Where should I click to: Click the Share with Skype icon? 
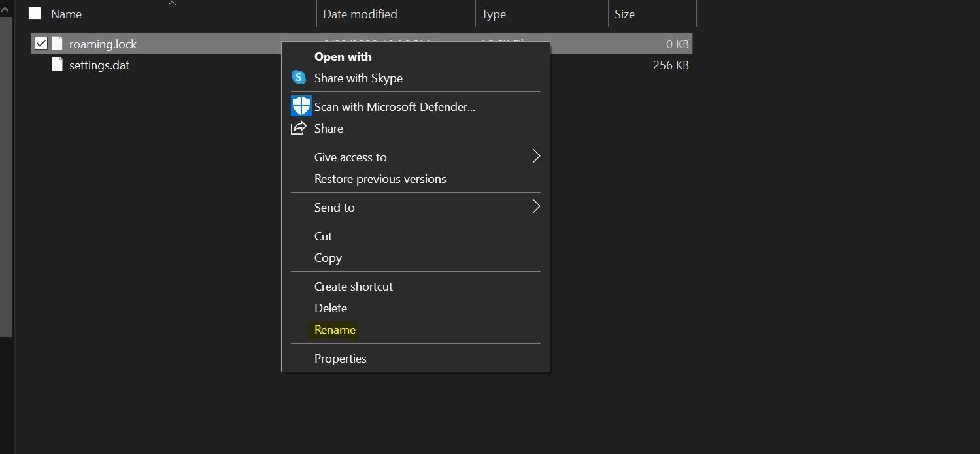click(x=299, y=77)
